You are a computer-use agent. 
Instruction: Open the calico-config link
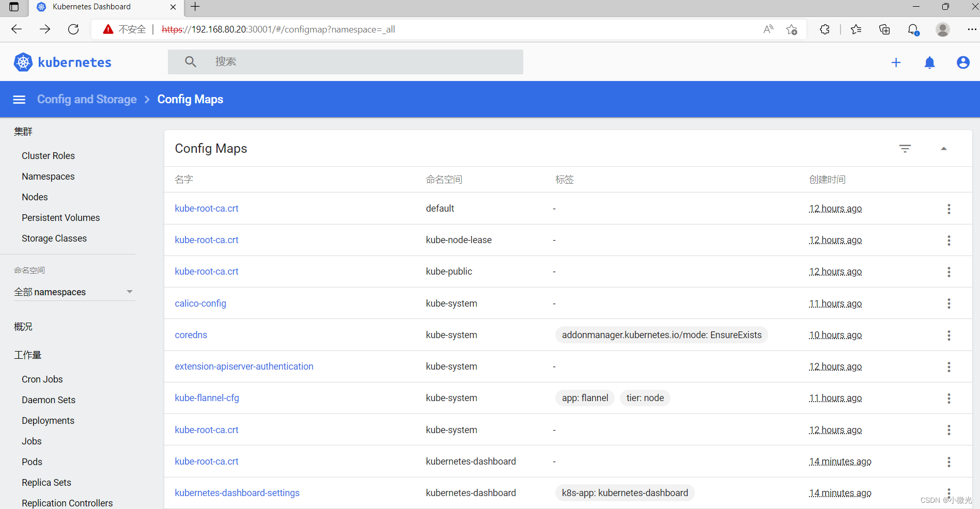pyautogui.click(x=200, y=304)
